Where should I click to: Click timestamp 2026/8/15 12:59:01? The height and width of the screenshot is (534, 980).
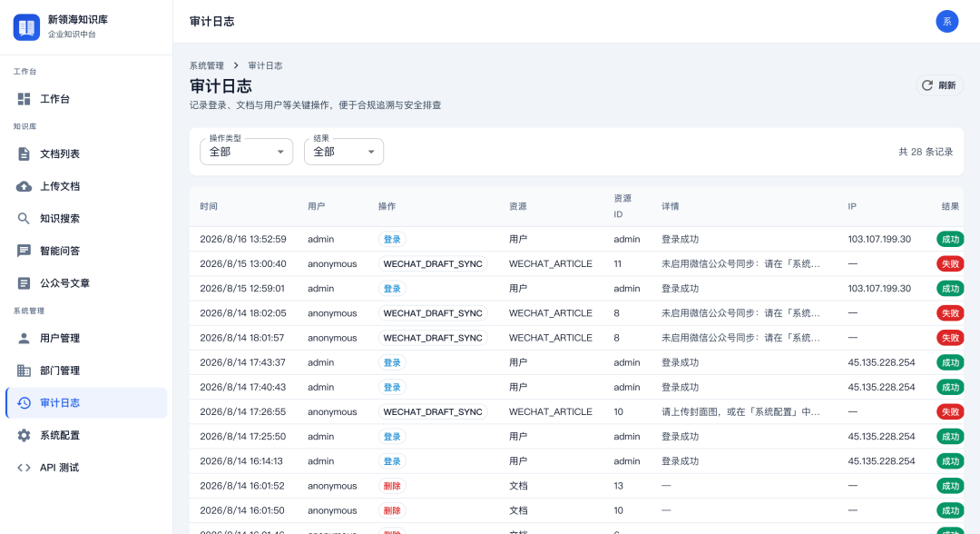(242, 289)
